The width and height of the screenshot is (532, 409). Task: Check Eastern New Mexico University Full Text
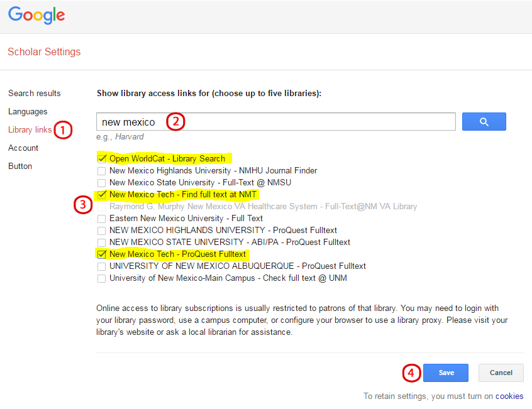[x=101, y=219]
